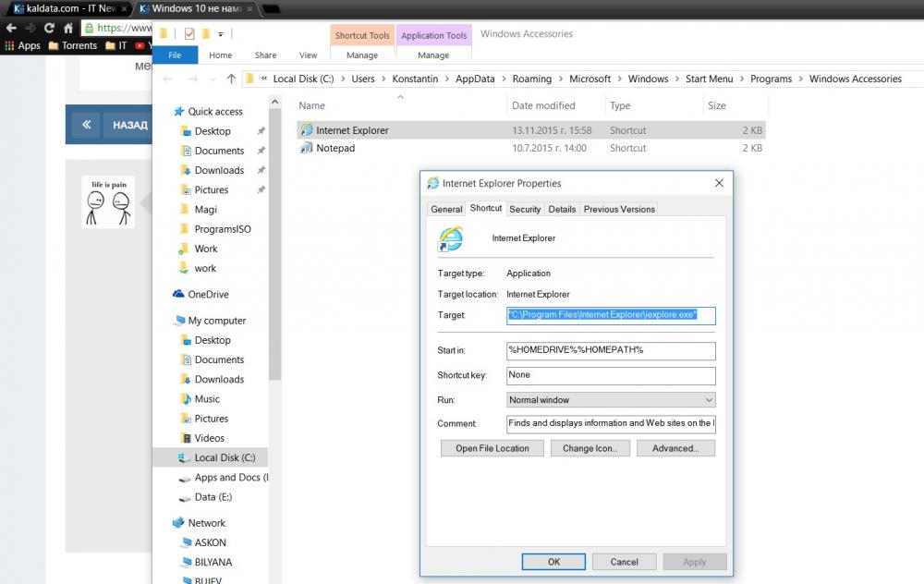Viewport: 924px width, 584px height.
Task: Switch to the Details tab in Properties
Action: click(x=562, y=209)
